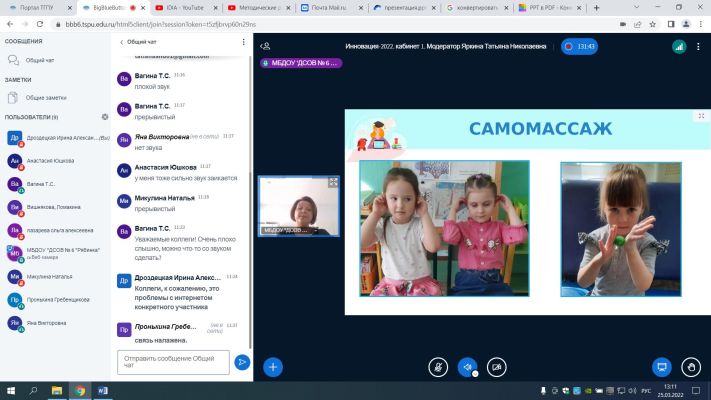The image size is (711, 400).
Task: Open the conference options three-dot menu
Action: pyautogui.click(x=698, y=46)
